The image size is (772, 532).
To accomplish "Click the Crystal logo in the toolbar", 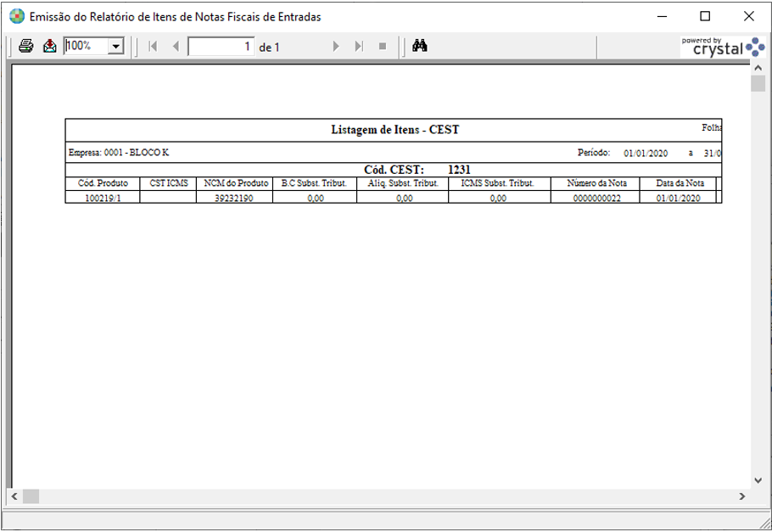I will 723,48.
